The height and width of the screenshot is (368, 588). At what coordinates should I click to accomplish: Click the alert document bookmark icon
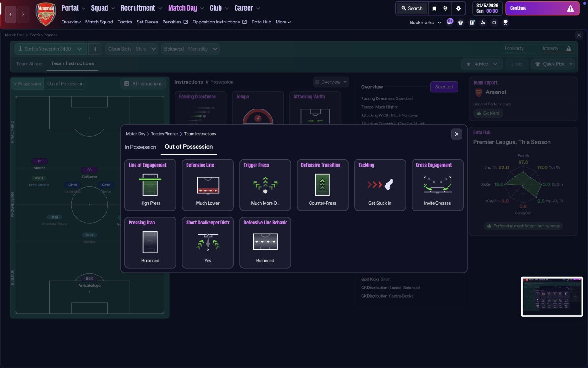click(472, 23)
